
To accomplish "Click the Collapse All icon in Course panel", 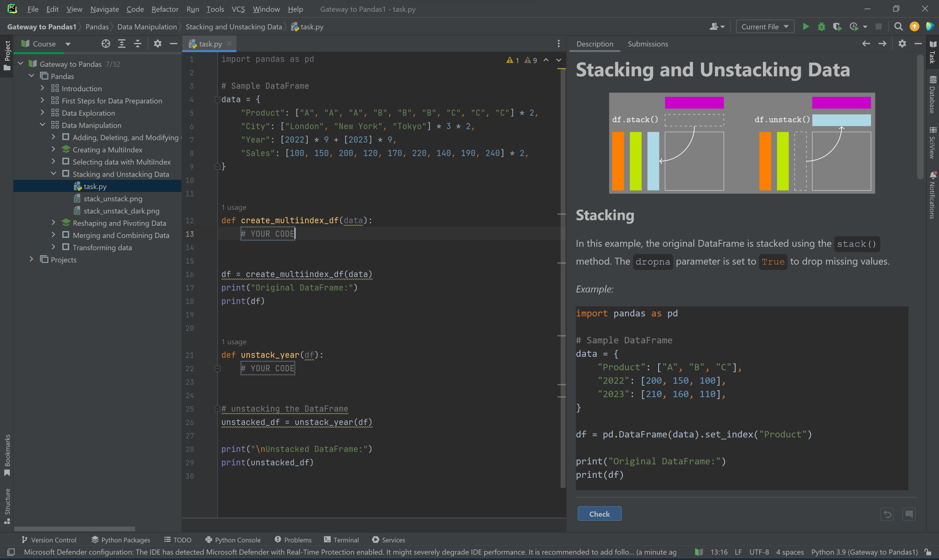I will pos(137,44).
